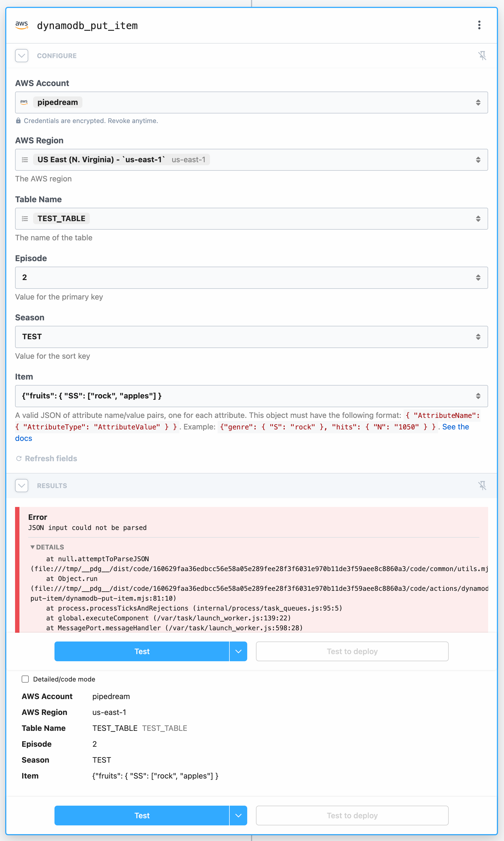Collapse the RESULTS section

coord(21,485)
